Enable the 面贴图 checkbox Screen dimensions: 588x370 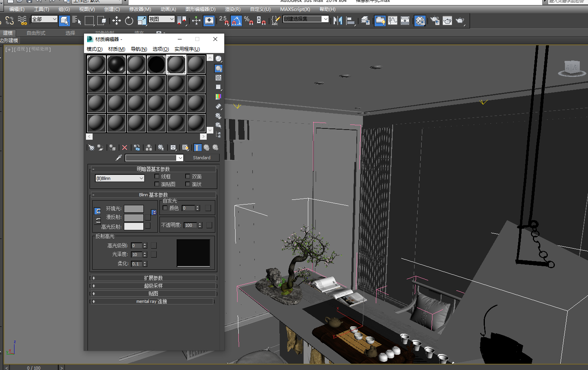pyautogui.click(x=157, y=184)
